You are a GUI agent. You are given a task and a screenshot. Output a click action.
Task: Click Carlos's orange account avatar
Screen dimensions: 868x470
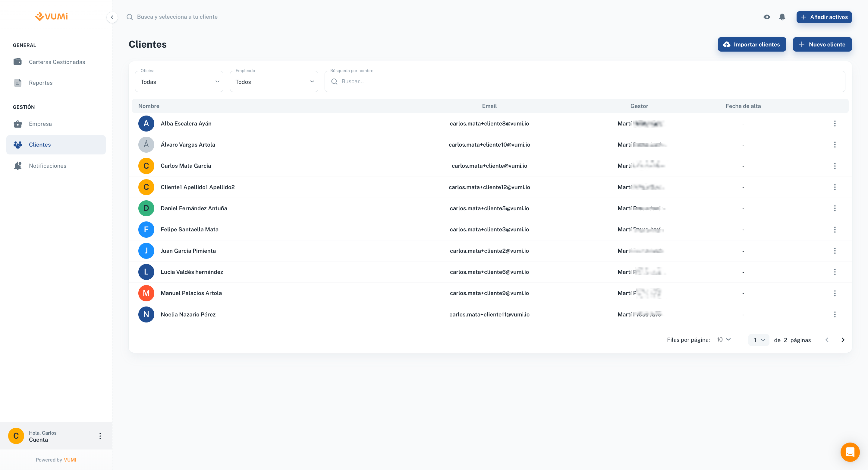(16, 436)
